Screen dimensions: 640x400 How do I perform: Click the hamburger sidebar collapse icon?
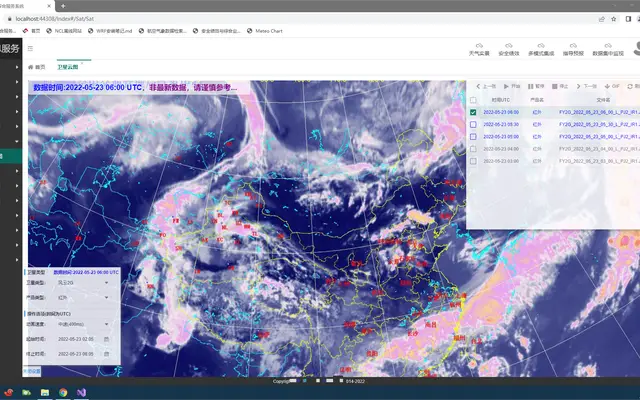[x=30, y=49]
